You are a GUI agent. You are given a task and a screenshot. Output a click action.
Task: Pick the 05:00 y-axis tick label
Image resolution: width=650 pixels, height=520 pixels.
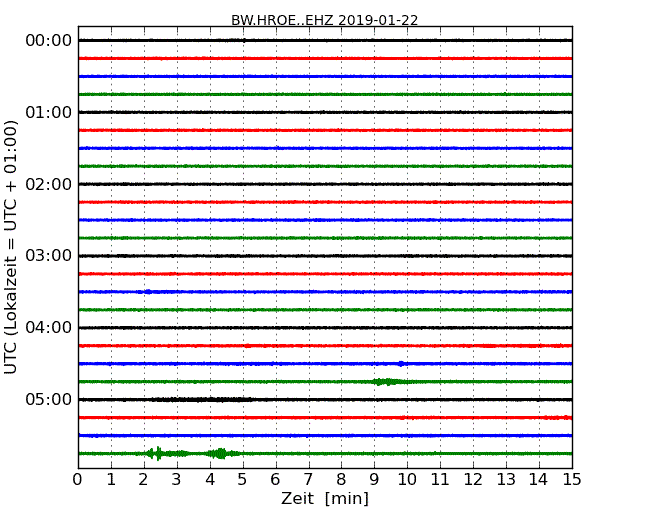click(49, 399)
